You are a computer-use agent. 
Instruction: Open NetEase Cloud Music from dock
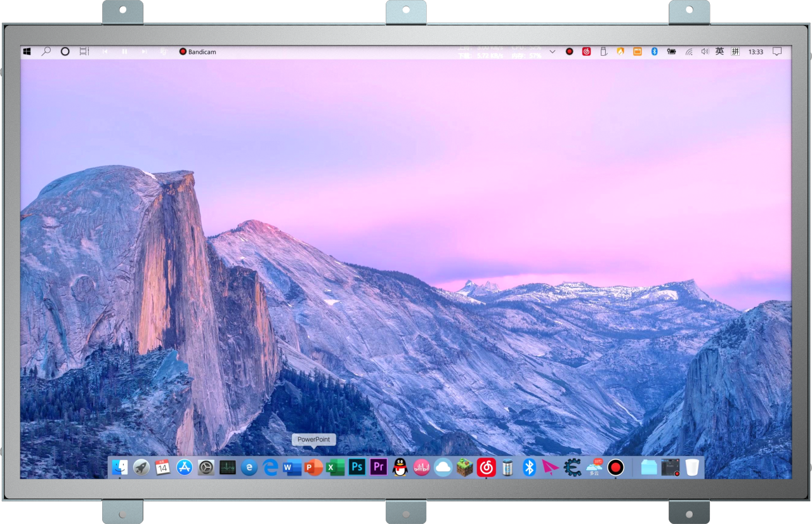coord(487,468)
